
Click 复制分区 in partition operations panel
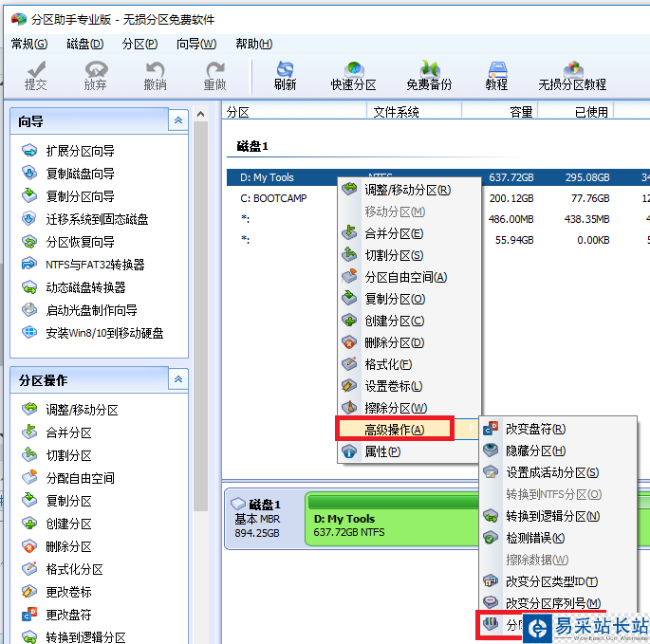57,501
